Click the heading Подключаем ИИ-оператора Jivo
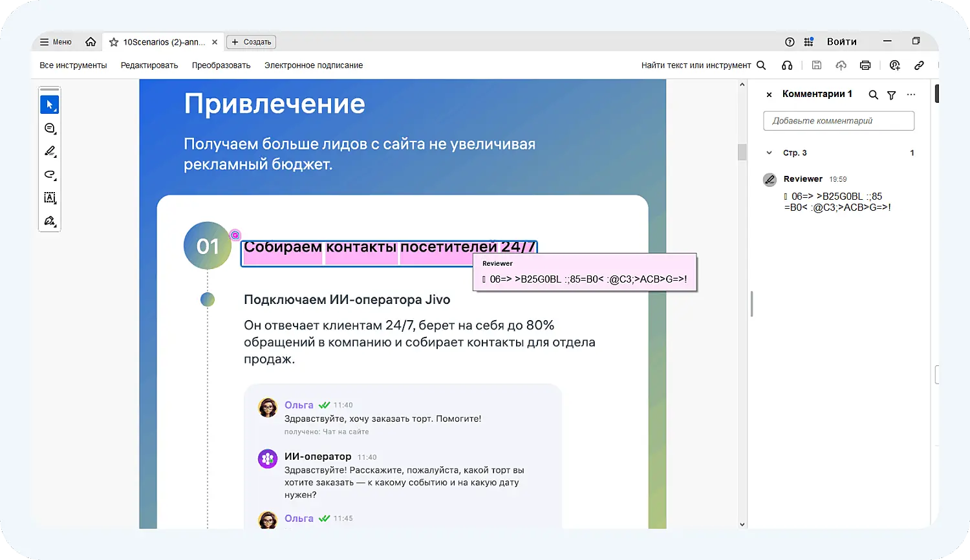970x560 pixels. coord(347,299)
